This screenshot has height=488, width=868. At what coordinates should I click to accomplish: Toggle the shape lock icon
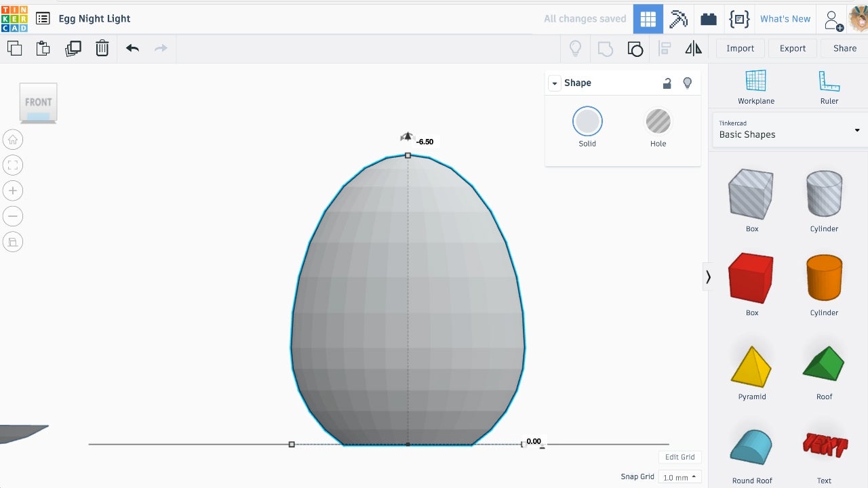[x=667, y=83]
